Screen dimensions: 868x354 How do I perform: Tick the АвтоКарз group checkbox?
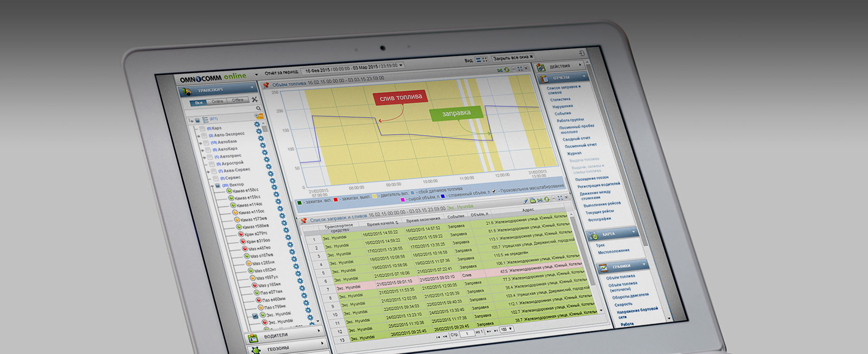coord(208,150)
